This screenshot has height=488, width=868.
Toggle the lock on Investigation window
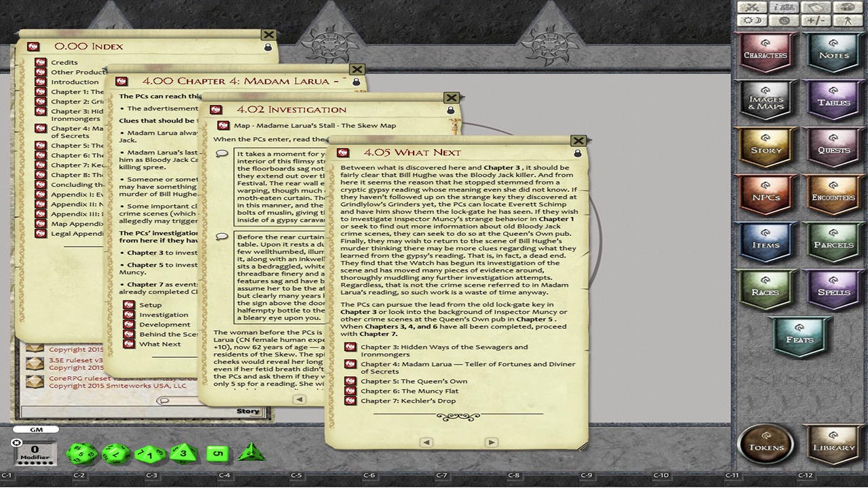450,110
